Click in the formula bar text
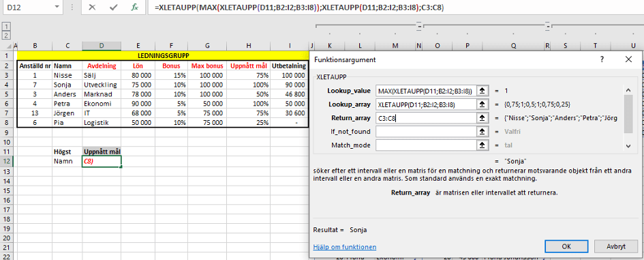Image resolution: width=644 pixels, height=260 pixels. (x=300, y=8)
